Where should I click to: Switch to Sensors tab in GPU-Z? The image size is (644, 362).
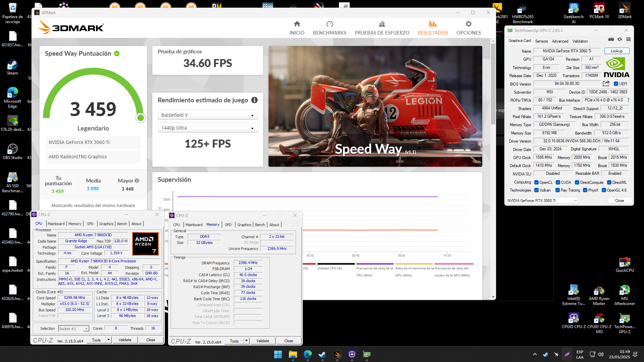[541, 41]
